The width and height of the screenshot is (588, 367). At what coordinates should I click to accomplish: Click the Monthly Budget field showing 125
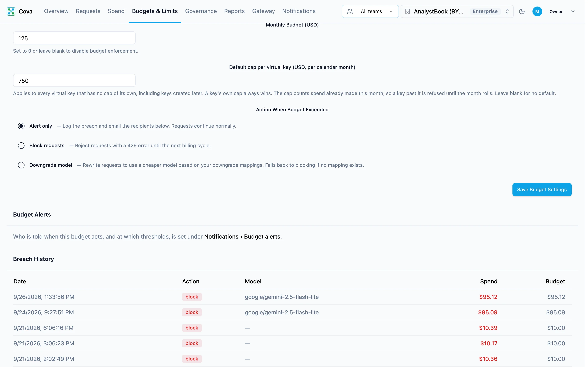(74, 38)
